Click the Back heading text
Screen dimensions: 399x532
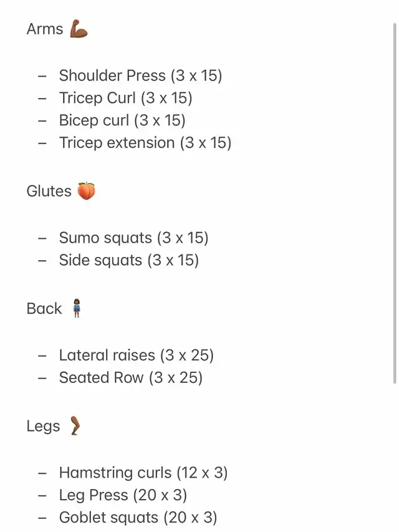point(44,309)
